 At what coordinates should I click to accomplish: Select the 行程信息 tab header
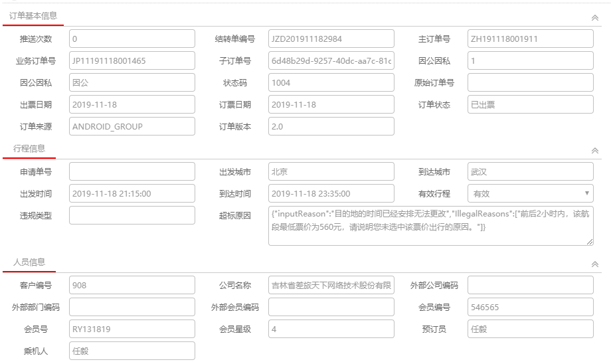(29, 149)
